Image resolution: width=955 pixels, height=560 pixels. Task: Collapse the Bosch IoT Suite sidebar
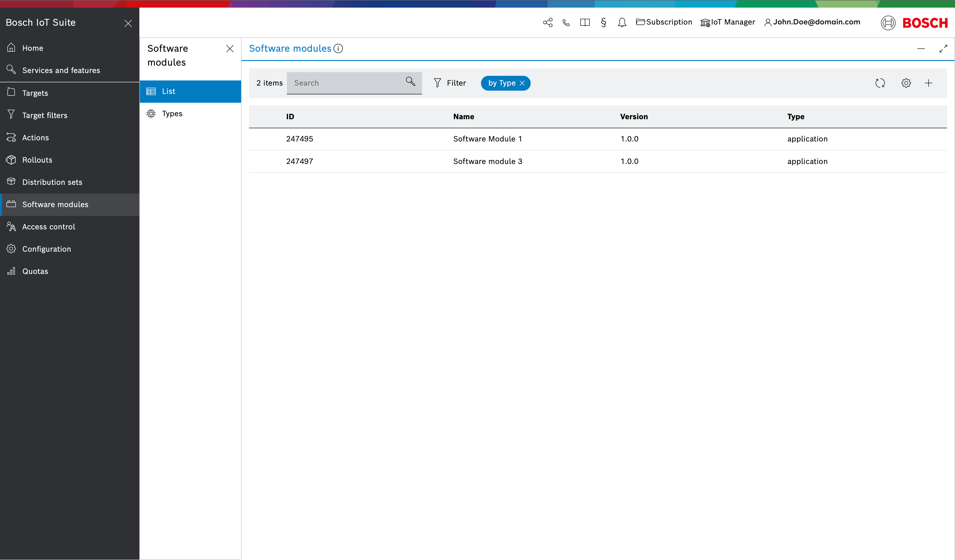click(128, 23)
